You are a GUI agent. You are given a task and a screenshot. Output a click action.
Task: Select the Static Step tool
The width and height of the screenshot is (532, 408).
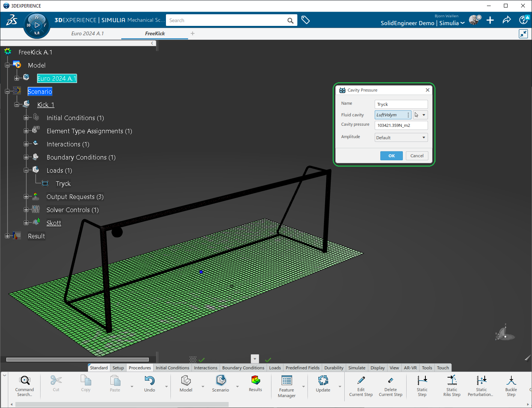click(422, 381)
